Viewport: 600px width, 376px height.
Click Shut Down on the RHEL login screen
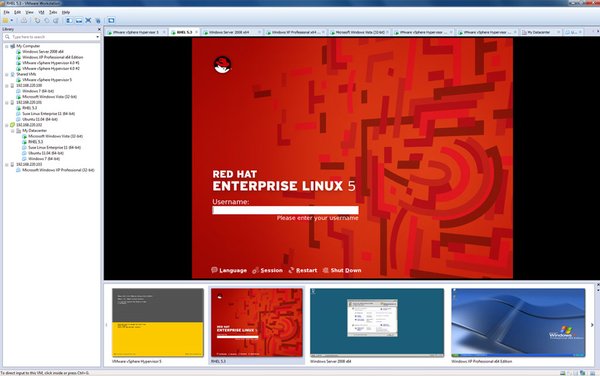[x=342, y=270]
